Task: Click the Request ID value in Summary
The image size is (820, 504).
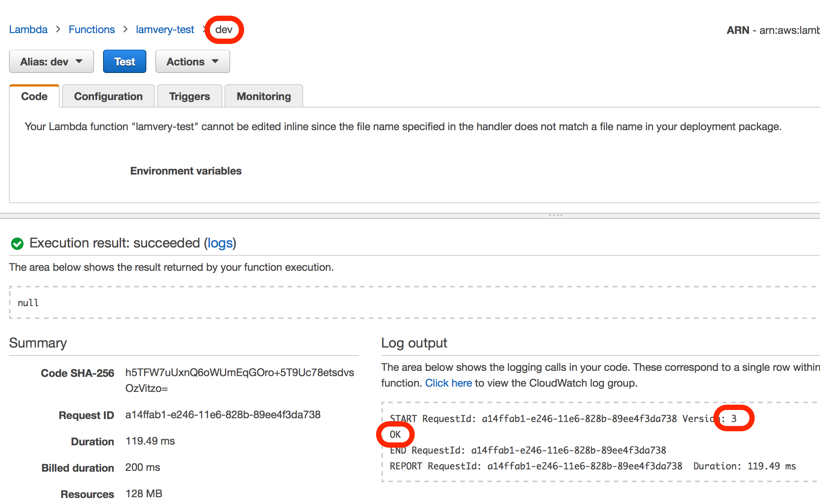Action: point(223,415)
